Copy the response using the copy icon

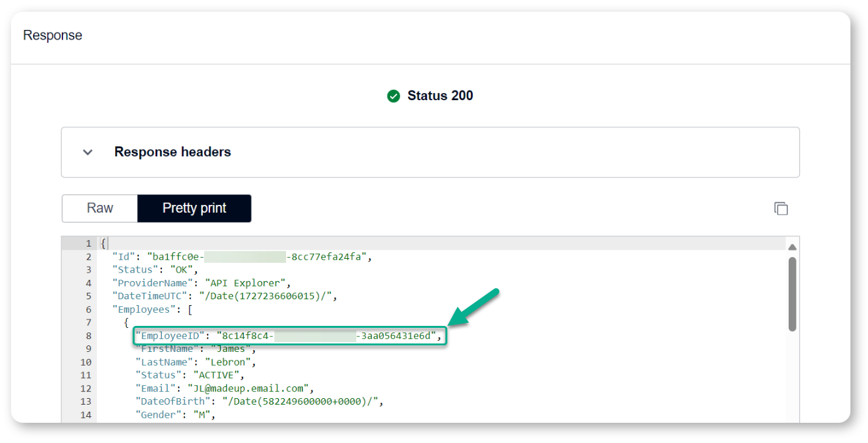click(781, 208)
